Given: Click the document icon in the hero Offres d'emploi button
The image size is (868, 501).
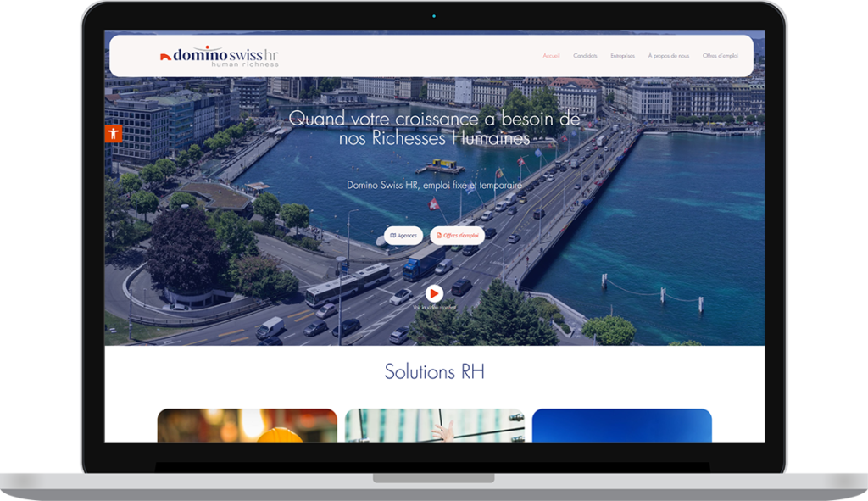Looking at the screenshot, I should pos(438,236).
